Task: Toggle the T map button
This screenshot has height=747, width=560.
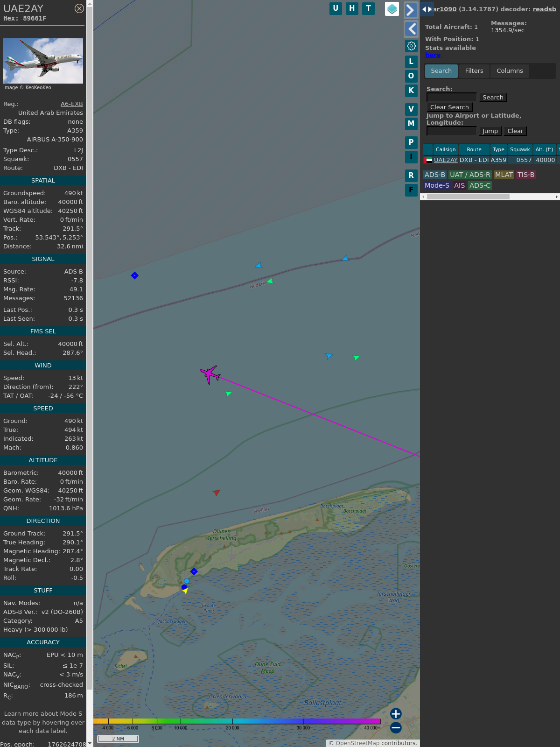Action: coord(369,8)
